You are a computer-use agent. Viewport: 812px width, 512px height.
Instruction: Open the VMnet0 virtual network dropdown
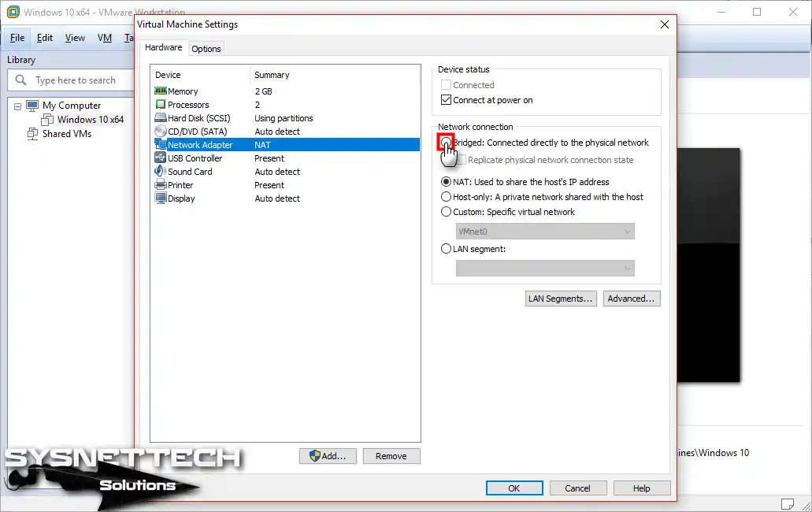tap(545, 232)
